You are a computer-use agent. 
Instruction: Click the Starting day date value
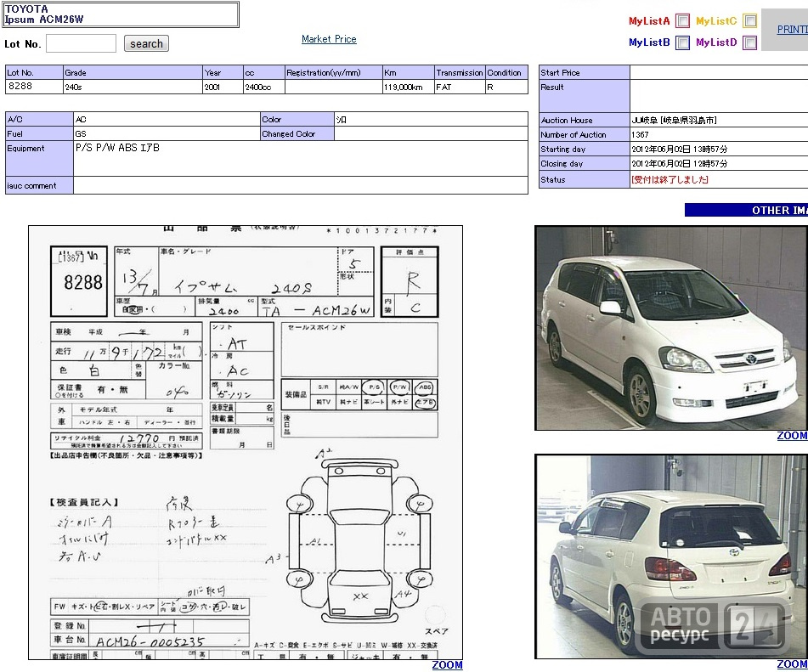click(680, 149)
